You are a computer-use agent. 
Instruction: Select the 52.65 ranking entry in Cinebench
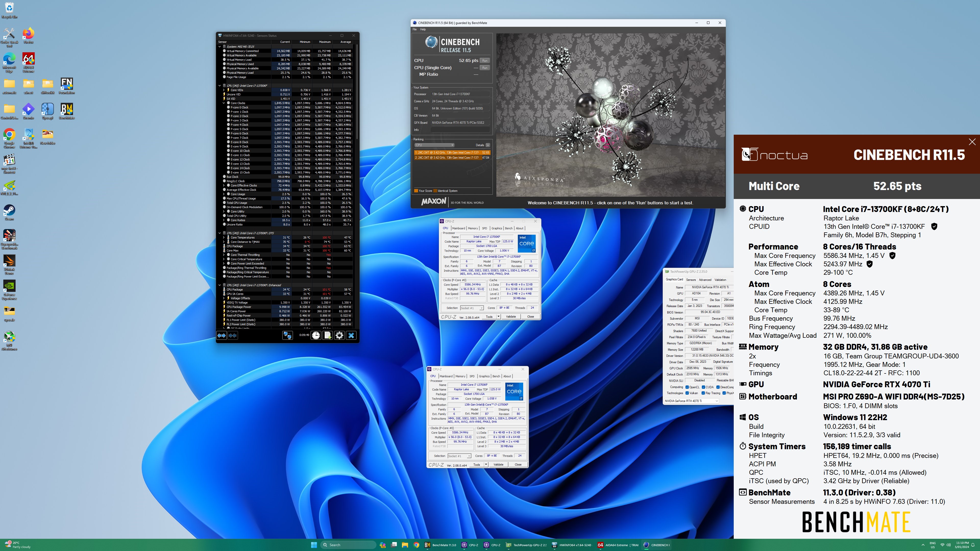pyautogui.click(x=452, y=153)
